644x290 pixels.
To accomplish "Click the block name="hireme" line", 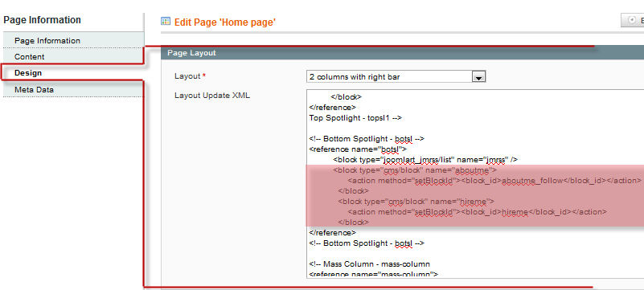I will (416, 202).
